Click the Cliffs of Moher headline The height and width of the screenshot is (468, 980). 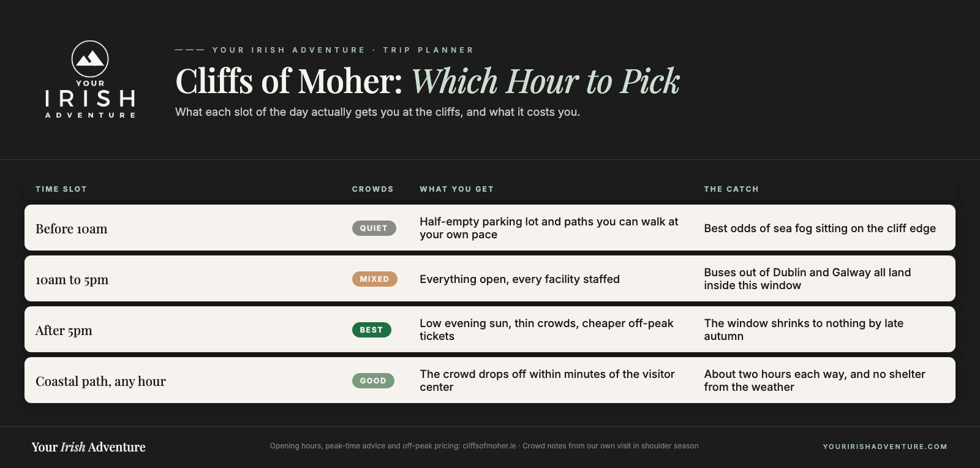click(428, 81)
